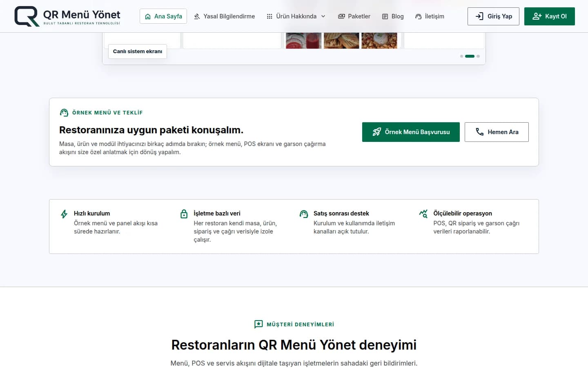Click the Kayıt Ol button
The width and height of the screenshot is (588, 368).
550,16
